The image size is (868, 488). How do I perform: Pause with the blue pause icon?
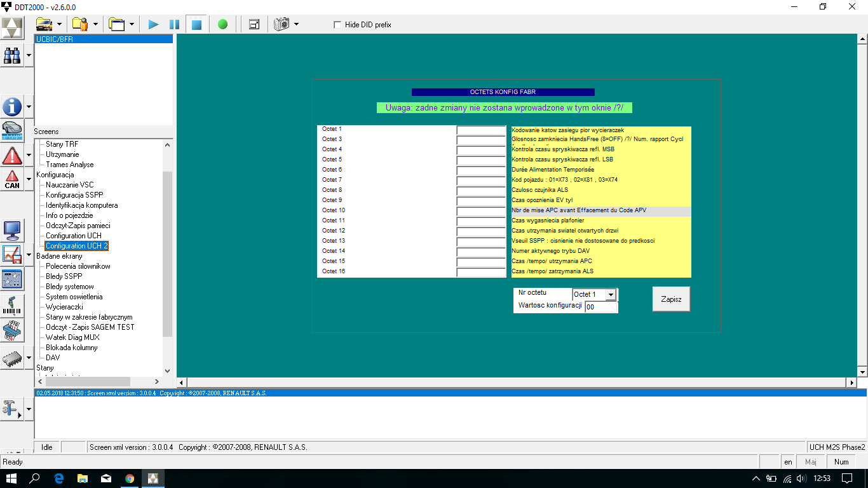[x=174, y=24]
